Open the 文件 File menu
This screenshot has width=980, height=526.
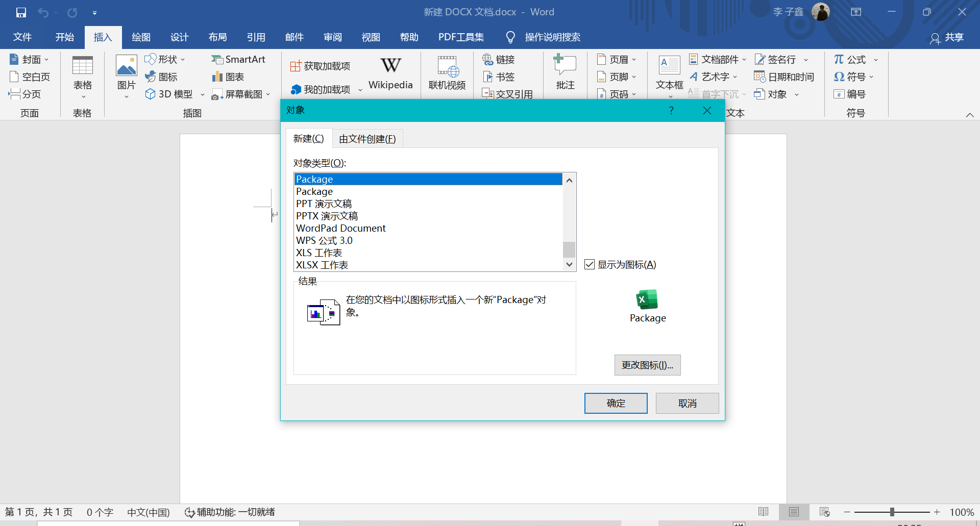pyautogui.click(x=22, y=37)
